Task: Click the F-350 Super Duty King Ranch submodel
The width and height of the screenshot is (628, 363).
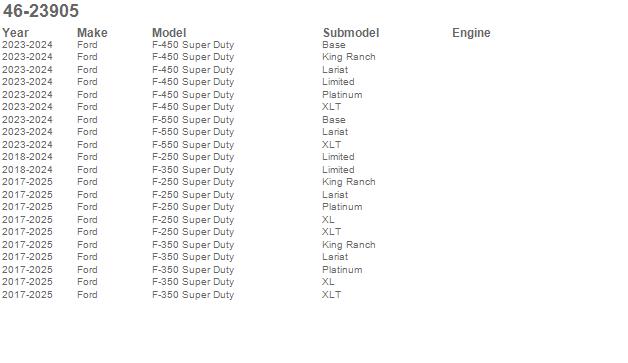Action: [x=348, y=245]
